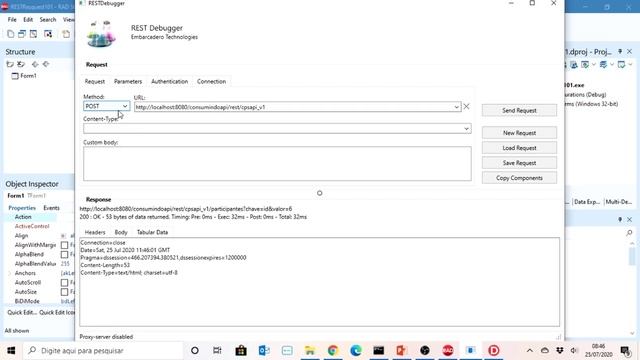The image size is (640, 360).
Task: Click the REST Debugger logo image
Action: pos(101,33)
